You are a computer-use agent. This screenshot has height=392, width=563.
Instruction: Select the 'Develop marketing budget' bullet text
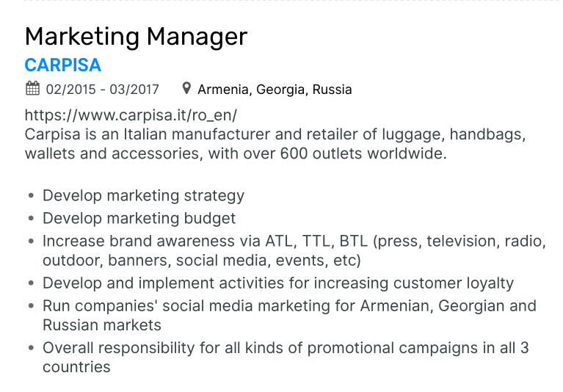click(x=139, y=218)
